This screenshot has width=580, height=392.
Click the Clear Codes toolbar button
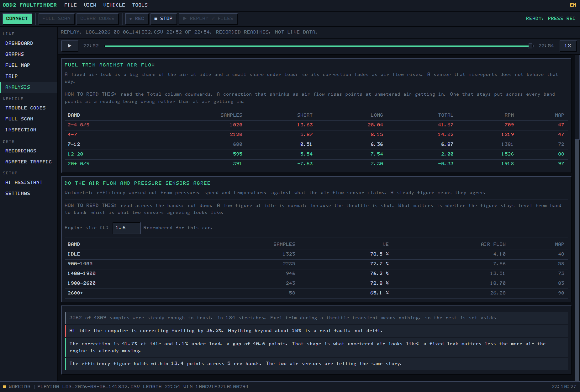[98, 19]
